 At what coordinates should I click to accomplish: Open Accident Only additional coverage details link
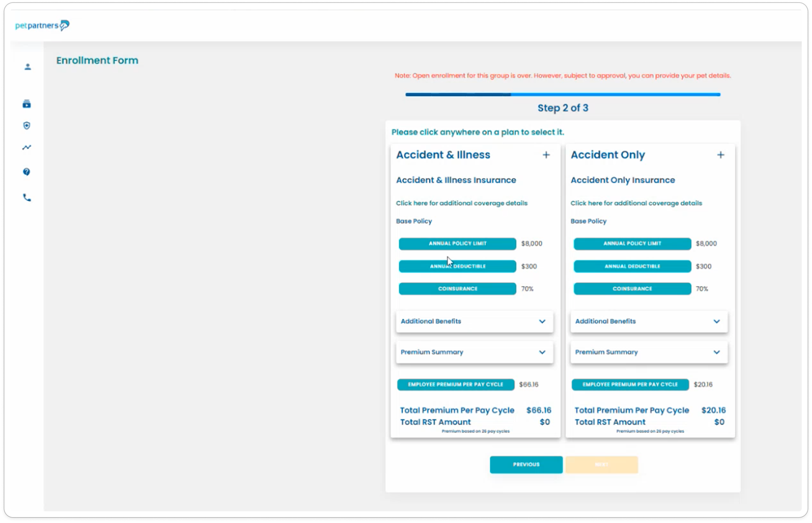pos(636,203)
